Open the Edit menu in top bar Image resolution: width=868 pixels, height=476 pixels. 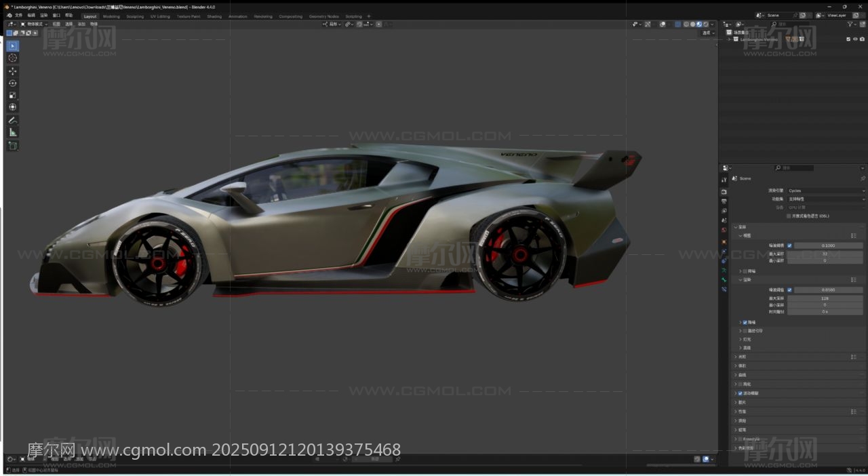[x=31, y=16]
